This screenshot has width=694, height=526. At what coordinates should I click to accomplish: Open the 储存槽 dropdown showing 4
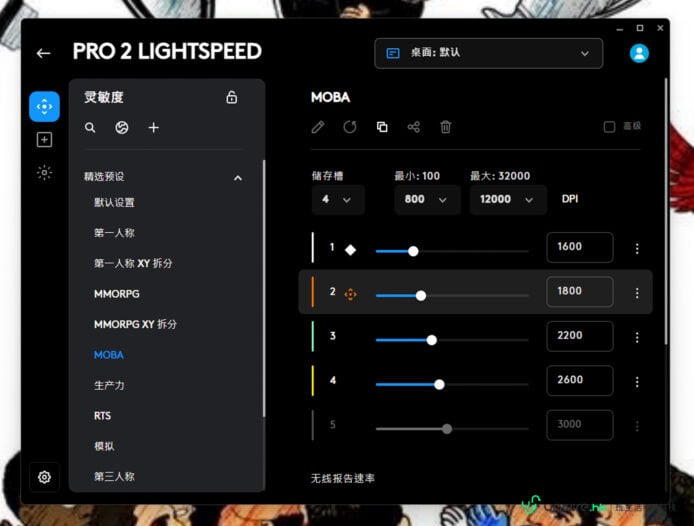point(338,200)
